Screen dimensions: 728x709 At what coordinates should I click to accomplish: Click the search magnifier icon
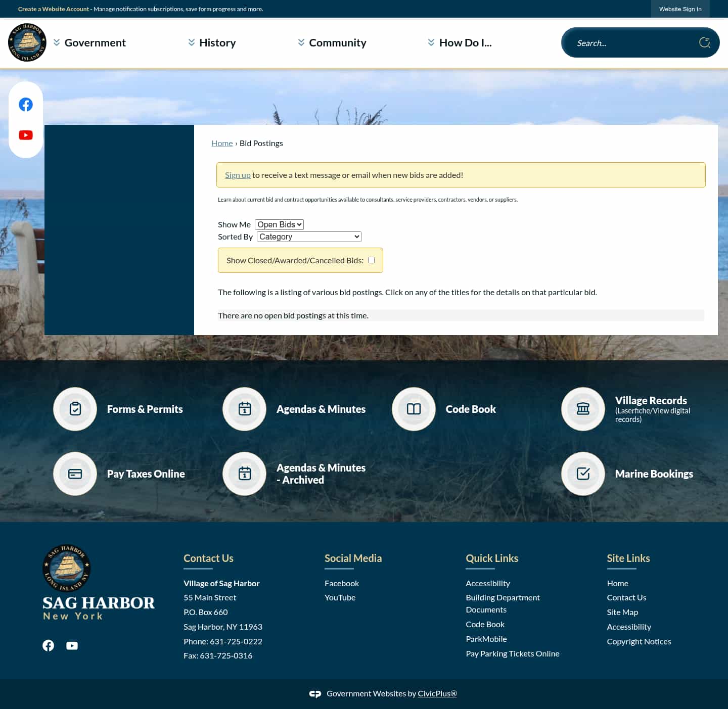pos(705,42)
